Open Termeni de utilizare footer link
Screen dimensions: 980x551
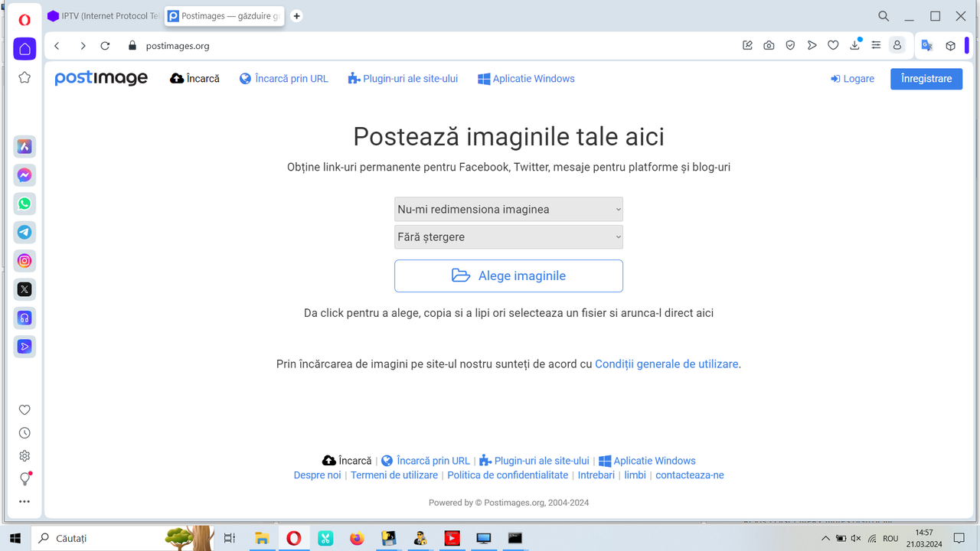pos(394,475)
